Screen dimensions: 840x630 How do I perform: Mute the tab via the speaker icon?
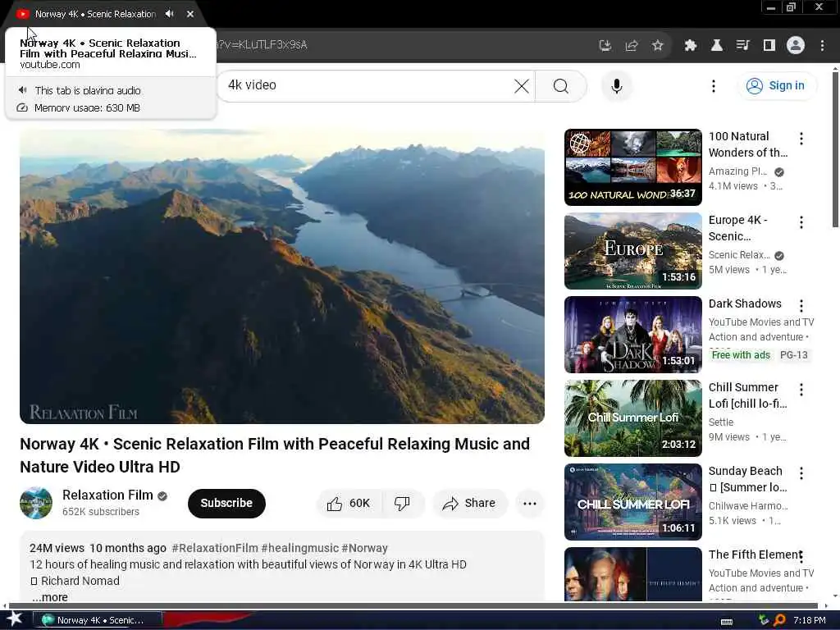pyautogui.click(x=169, y=14)
